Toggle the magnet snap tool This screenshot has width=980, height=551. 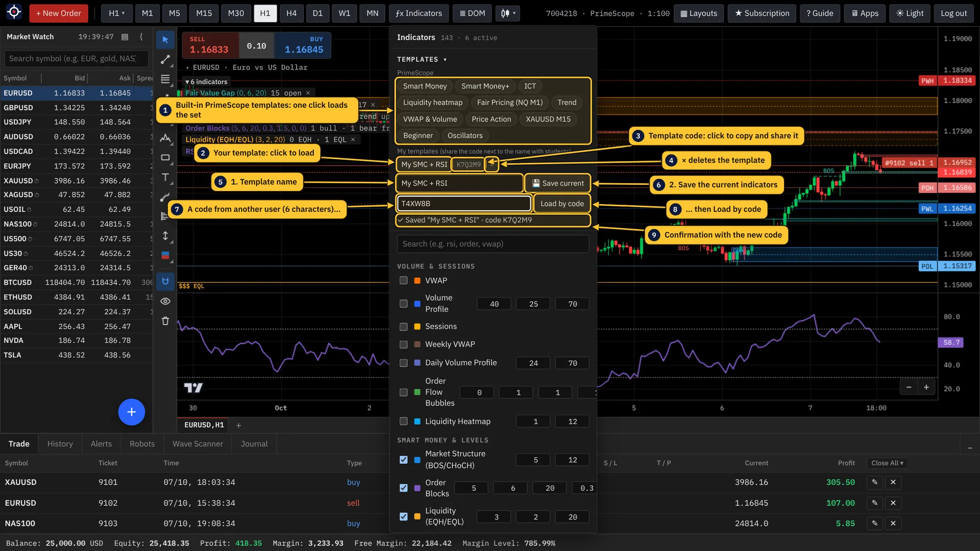[165, 281]
